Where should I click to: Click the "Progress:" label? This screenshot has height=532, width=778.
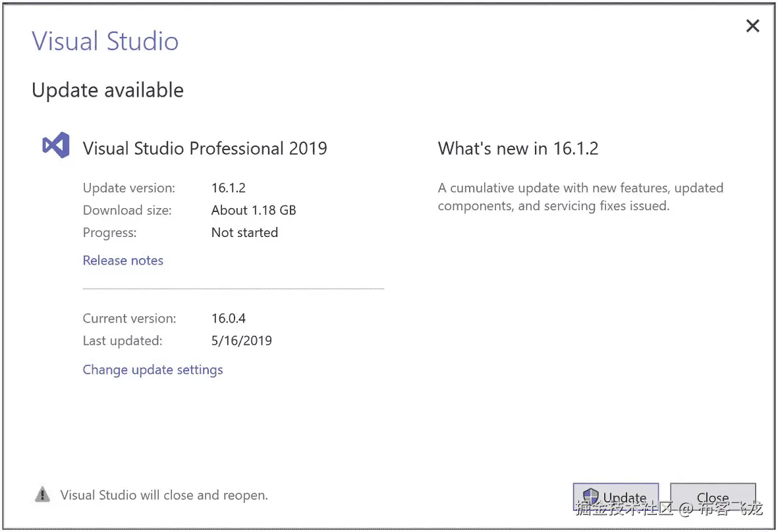coord(109,232)
